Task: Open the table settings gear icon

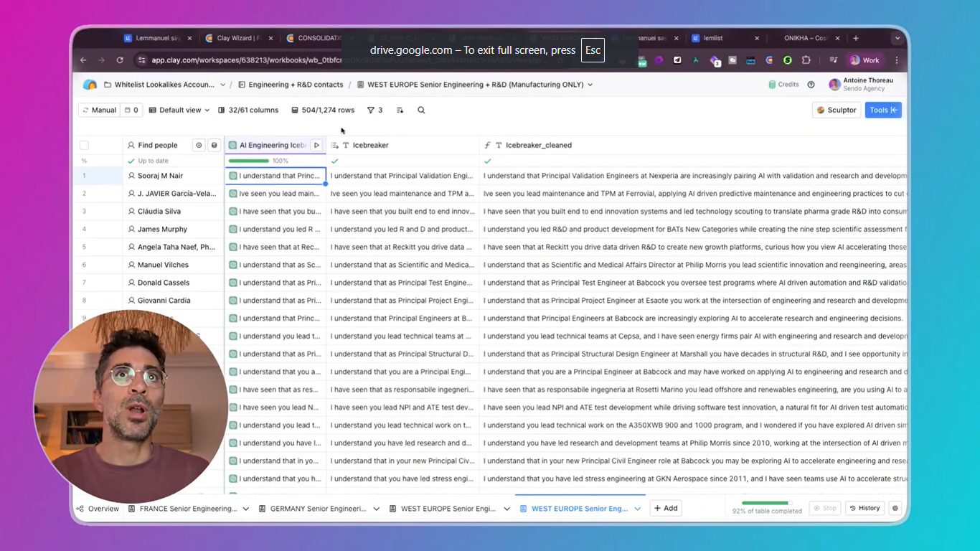Action: pos(895,508)
